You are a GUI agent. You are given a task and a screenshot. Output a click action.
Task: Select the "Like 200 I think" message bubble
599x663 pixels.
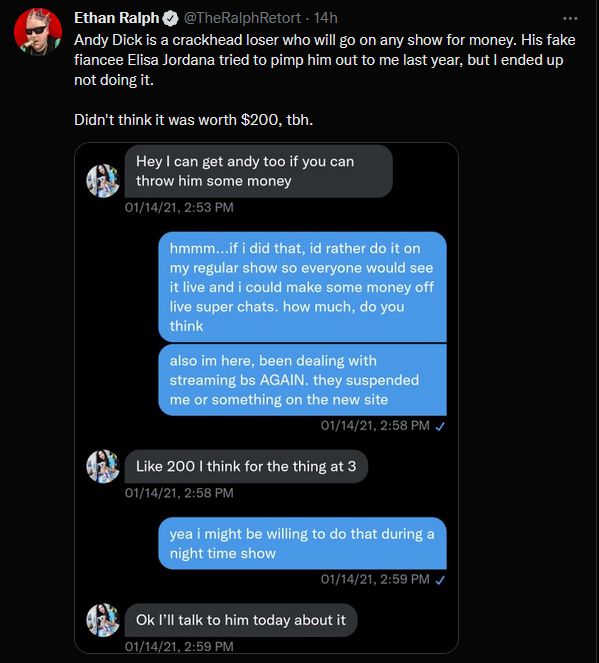pos(246,466)
